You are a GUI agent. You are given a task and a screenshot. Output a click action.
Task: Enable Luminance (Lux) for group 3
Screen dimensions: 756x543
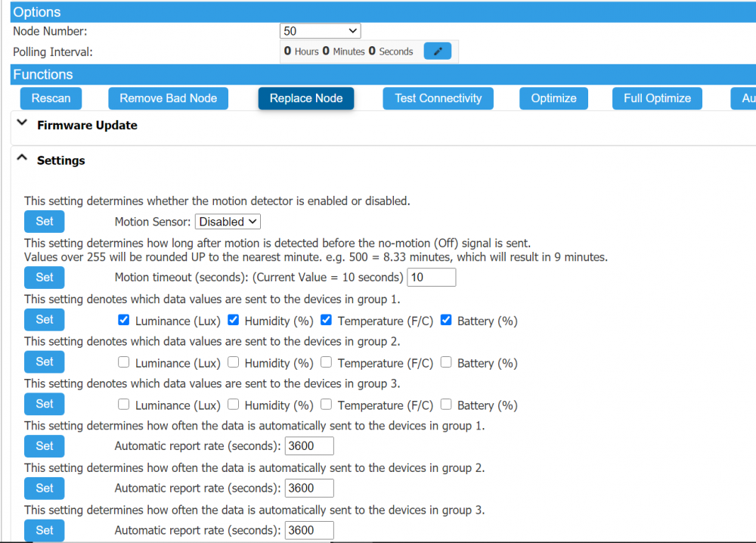(x=123, y=405)
